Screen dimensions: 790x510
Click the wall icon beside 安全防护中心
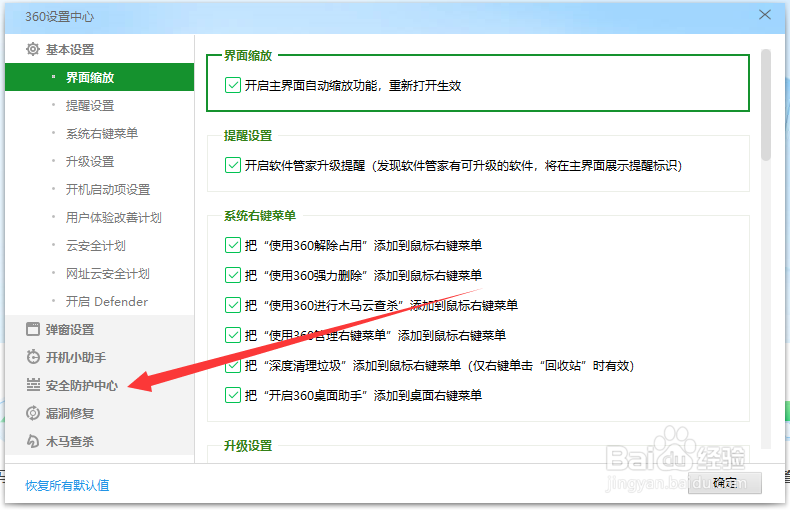(x=33, y=385)
